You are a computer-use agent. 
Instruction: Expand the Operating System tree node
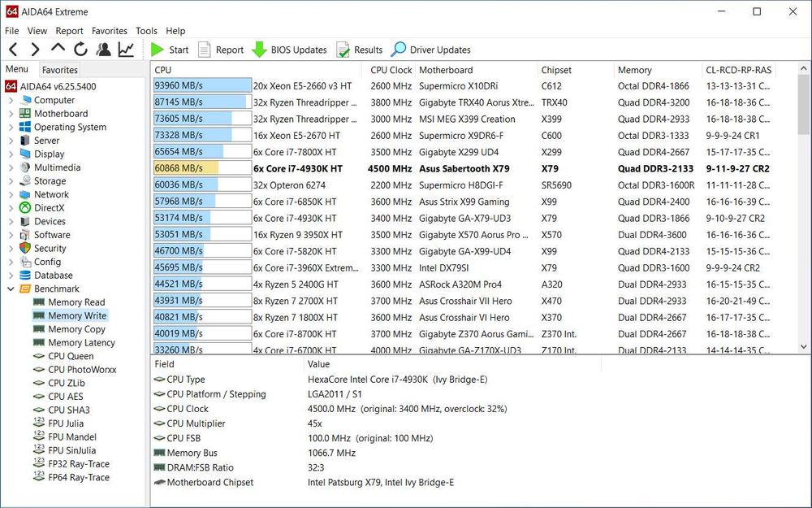tap(11, 128)
